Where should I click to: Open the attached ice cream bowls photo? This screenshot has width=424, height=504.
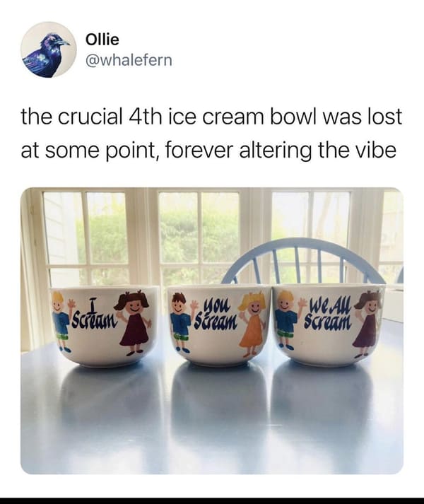coord(212,331)
